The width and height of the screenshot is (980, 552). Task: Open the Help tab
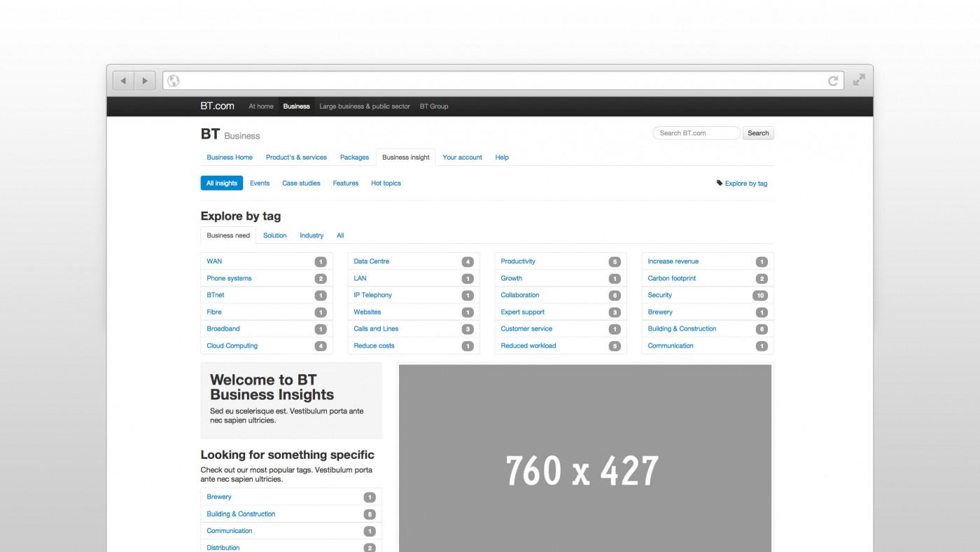point(502,158)
